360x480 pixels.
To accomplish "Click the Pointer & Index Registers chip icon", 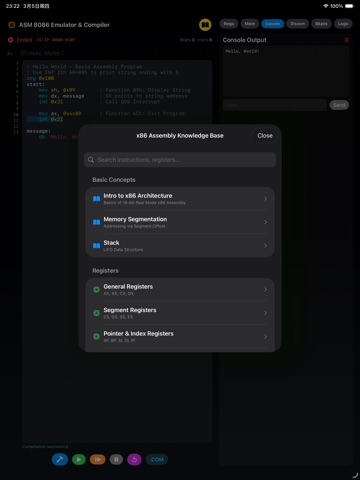I will (96, 337).
